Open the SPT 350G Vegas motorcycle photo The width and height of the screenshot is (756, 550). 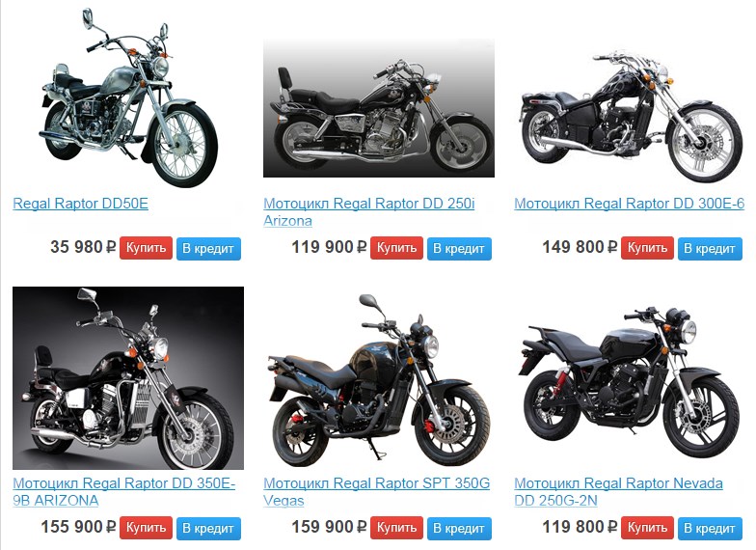379,380
